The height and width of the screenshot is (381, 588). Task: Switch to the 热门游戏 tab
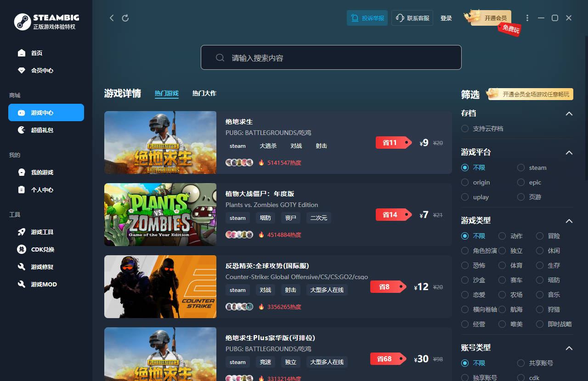click(x=166, y=94)
